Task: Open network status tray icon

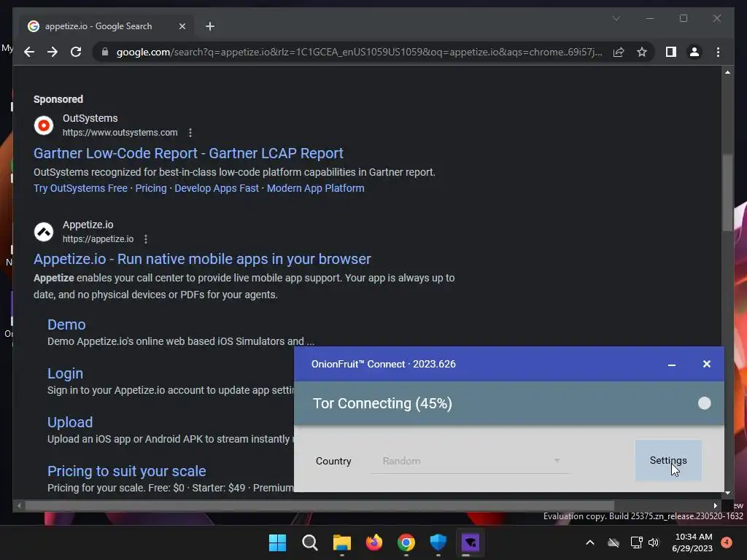Action: [x=636, y=542]
